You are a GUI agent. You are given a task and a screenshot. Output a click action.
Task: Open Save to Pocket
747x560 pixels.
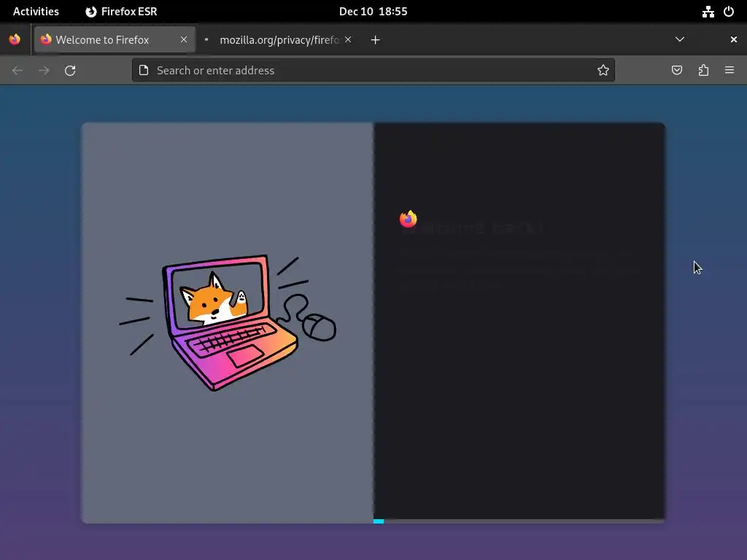click(677, 71)
